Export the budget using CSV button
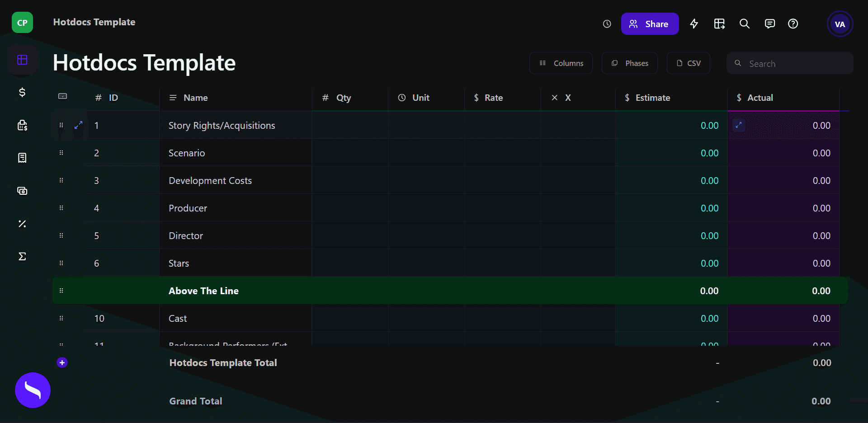 [689, 63]
